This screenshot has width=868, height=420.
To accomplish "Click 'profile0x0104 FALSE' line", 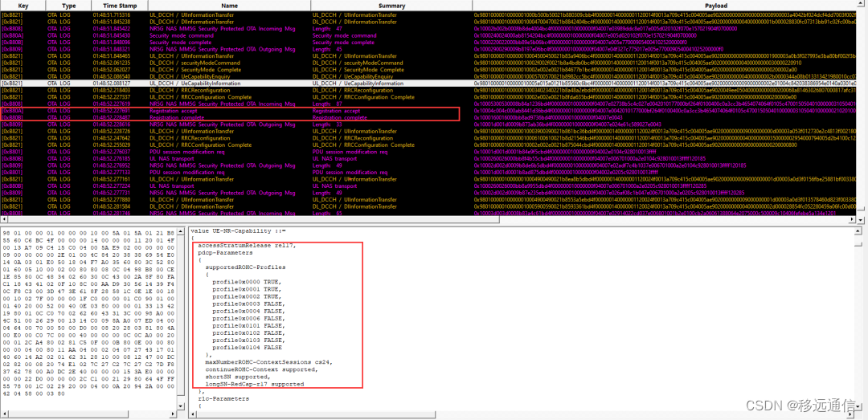I will tap(248, 348).
